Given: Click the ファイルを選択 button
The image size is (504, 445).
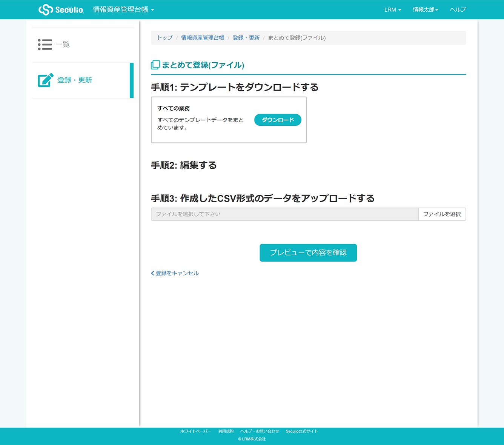Looking at the screenshot, I should point(442,214).
